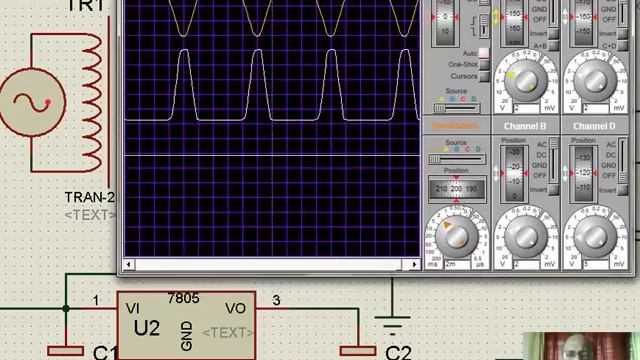
Task: Click Channel D position dial showing -120
Action: pyautogui.click(x=584, y=173)
